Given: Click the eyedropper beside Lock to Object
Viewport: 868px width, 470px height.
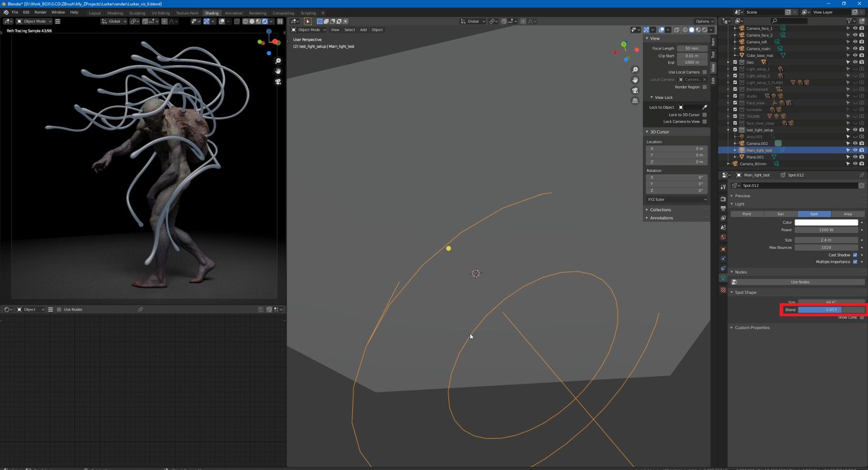Looking at the screenshot, I should [x=704, y=107].
